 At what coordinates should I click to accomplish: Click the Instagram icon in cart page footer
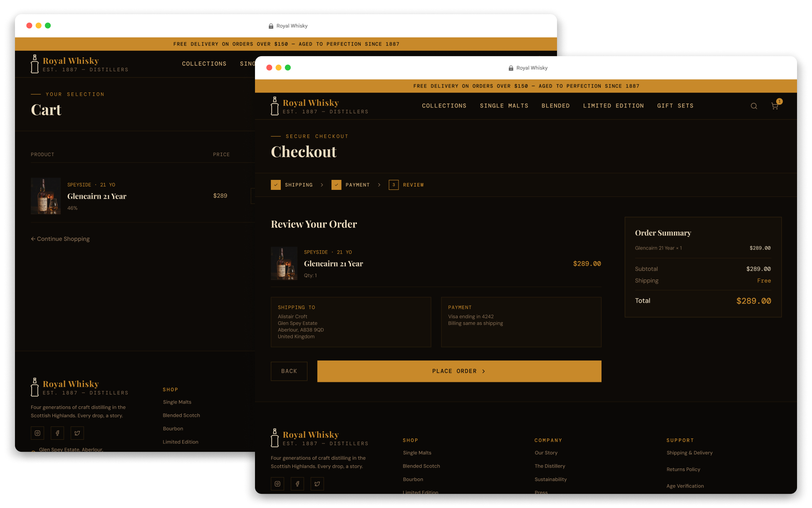pyautogui.click(x=37, y=433)
